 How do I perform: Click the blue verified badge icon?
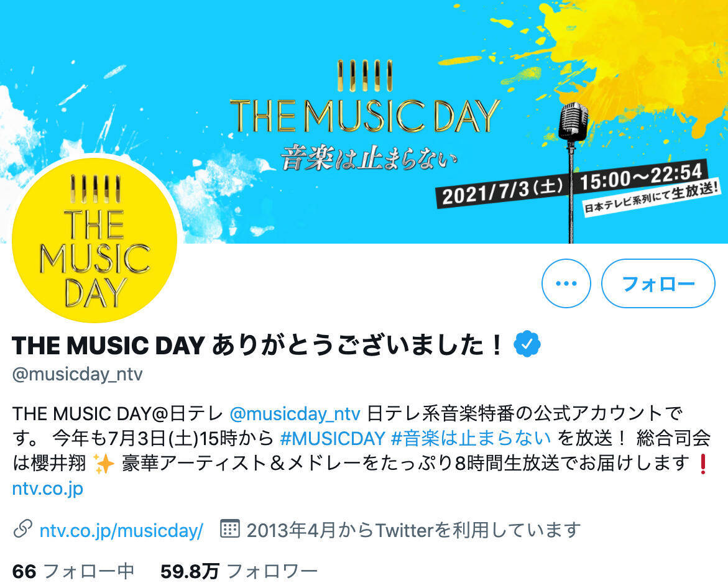coord(527,344)
